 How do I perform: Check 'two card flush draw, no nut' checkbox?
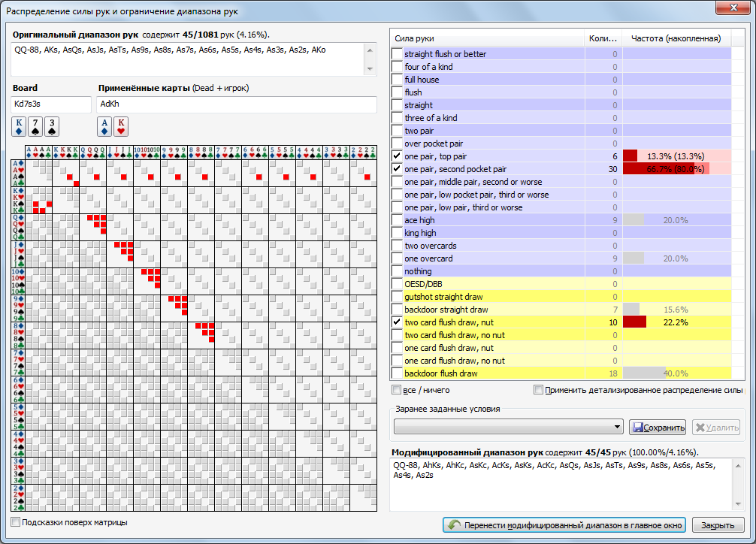(397, 334)
